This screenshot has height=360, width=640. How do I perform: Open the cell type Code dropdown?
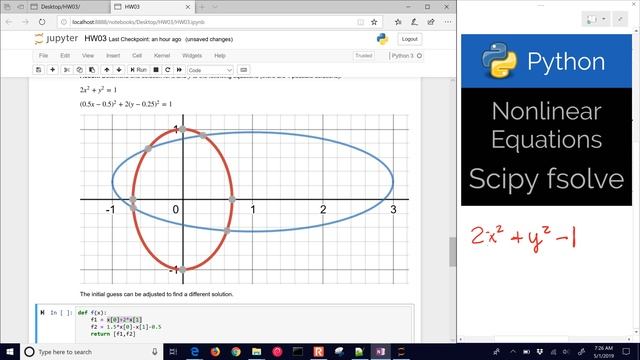click(x=210, y=70)
